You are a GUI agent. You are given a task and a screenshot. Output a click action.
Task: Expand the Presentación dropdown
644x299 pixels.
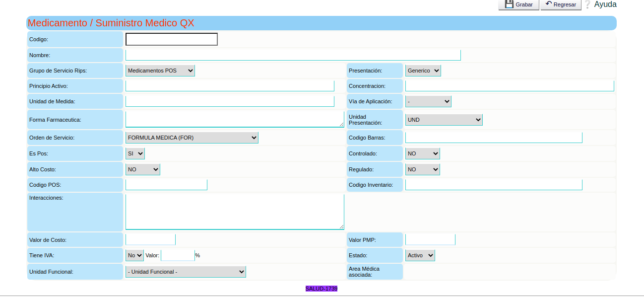click(x=423, y=71)
